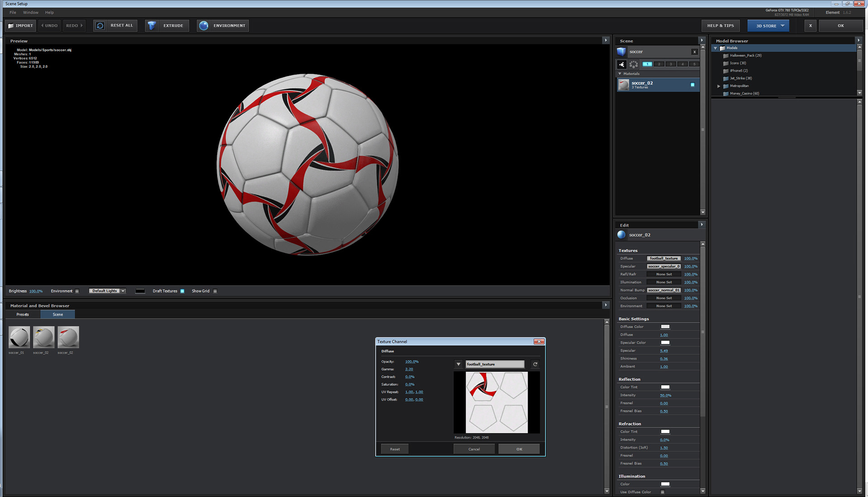
Task: Toggle the Environment checkbox under preview
Action: (x=77, y=291)
